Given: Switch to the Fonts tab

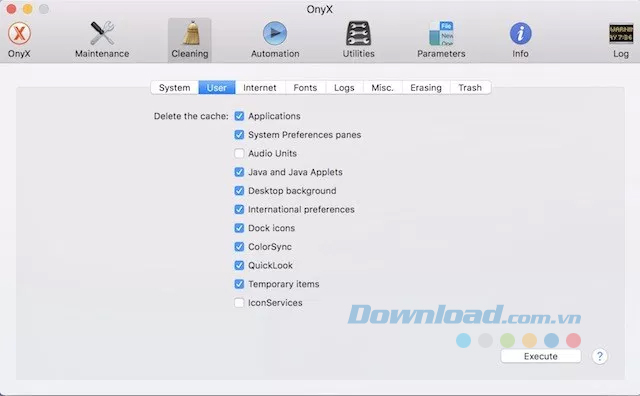Looking at the screenshot, I should [x=305, y=88].
